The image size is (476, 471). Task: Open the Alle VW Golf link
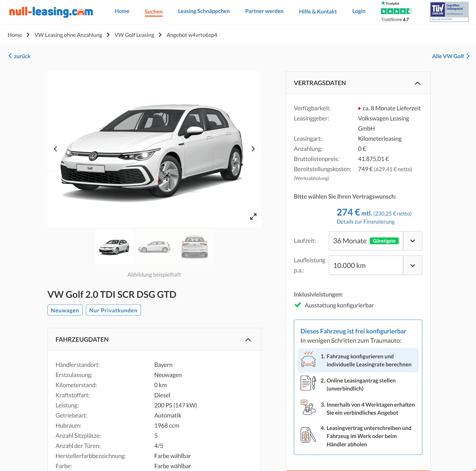pyautogui.click(x=448, y=56)
